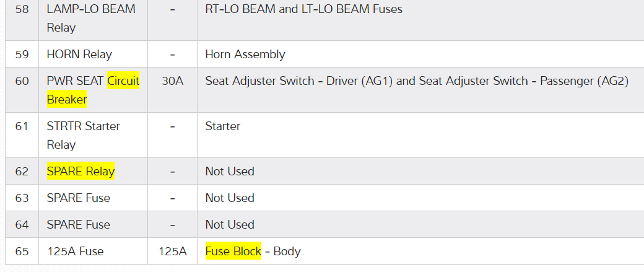
Task: Click the highlighted 'SPARE Relay' text
Action: coord(80,171)
